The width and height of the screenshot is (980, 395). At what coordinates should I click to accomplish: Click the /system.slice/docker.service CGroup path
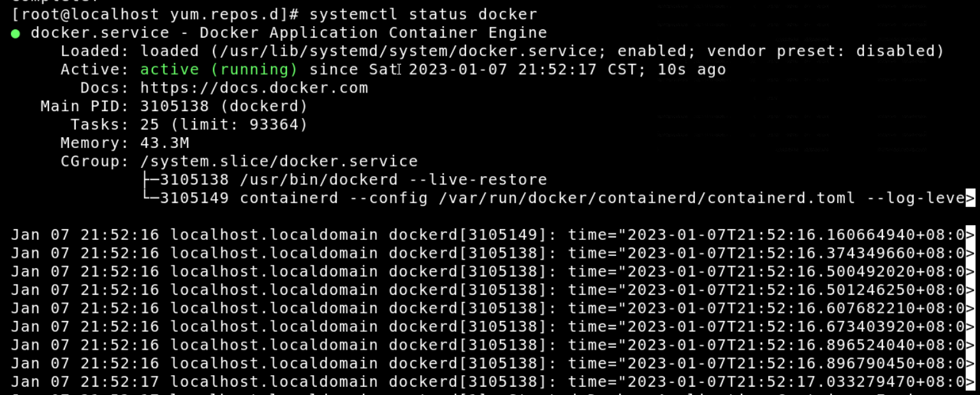coord(279,161)
